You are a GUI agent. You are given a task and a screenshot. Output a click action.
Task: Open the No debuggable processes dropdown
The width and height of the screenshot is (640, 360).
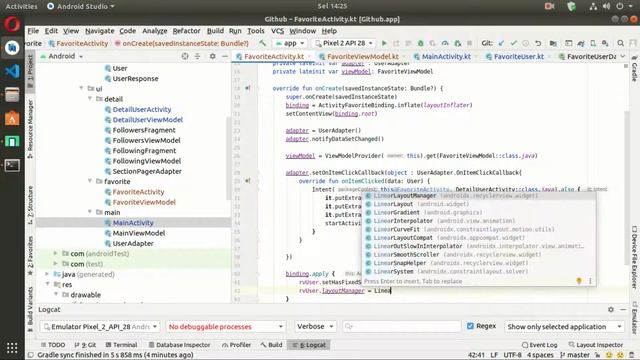[226, 327]
